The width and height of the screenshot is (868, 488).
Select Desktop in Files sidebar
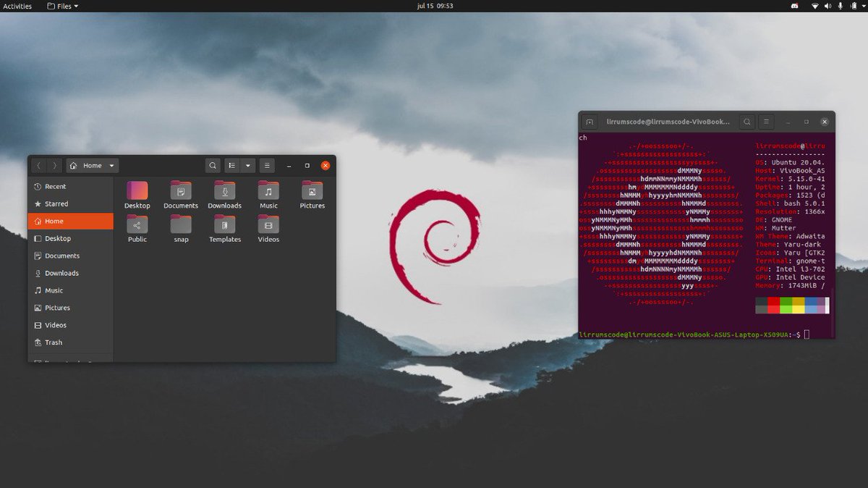click(70, 238)
